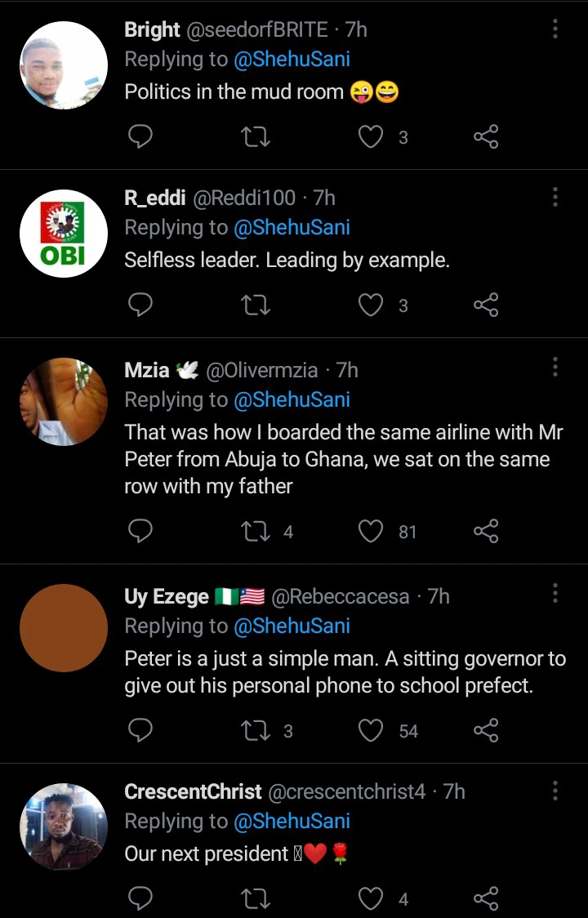Share CrescentChrist's 'Our next president' tweet
The width and height of the screenshot is (588, 918).
[x=486, y=899]
